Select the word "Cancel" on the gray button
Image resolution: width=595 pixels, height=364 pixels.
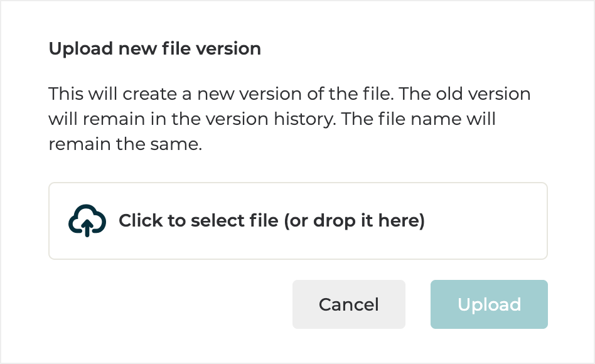[348, 304]
